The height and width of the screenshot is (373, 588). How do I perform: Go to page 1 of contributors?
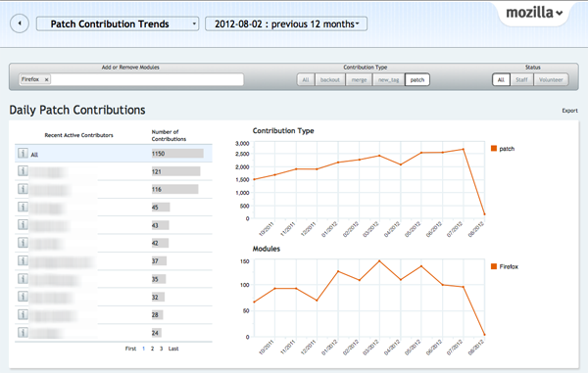pyautogui.click(x=143, y=349)
